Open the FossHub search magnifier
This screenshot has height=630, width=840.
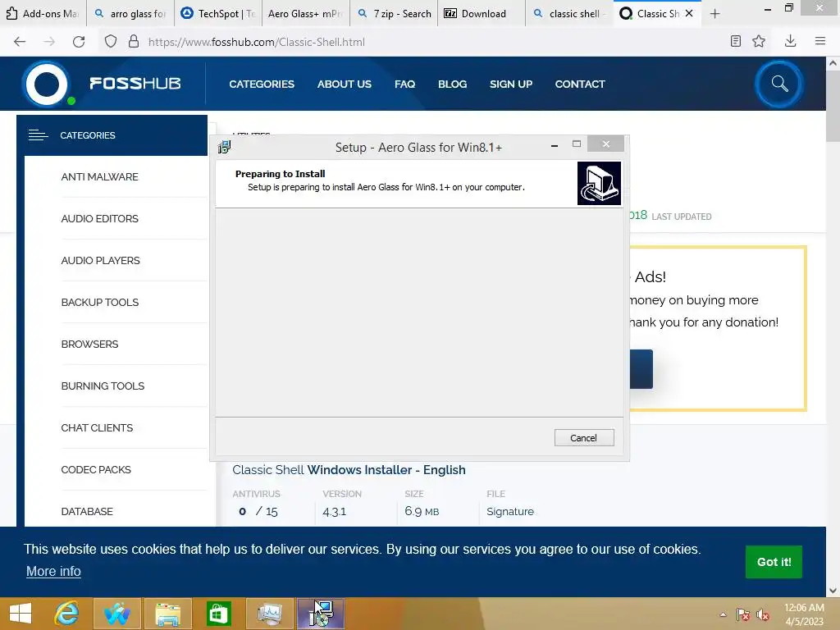coord(779,84)
